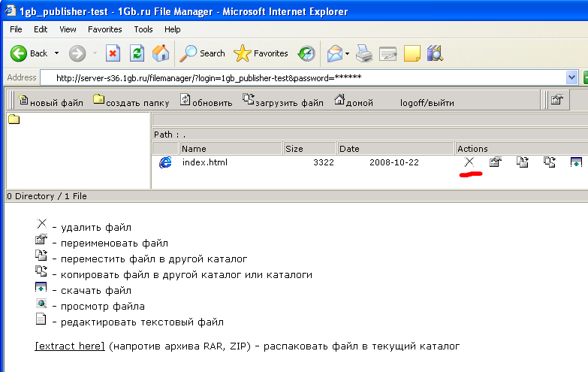Click 'новый файл' to create new file
Screen dimensions: 588x372
50,102
